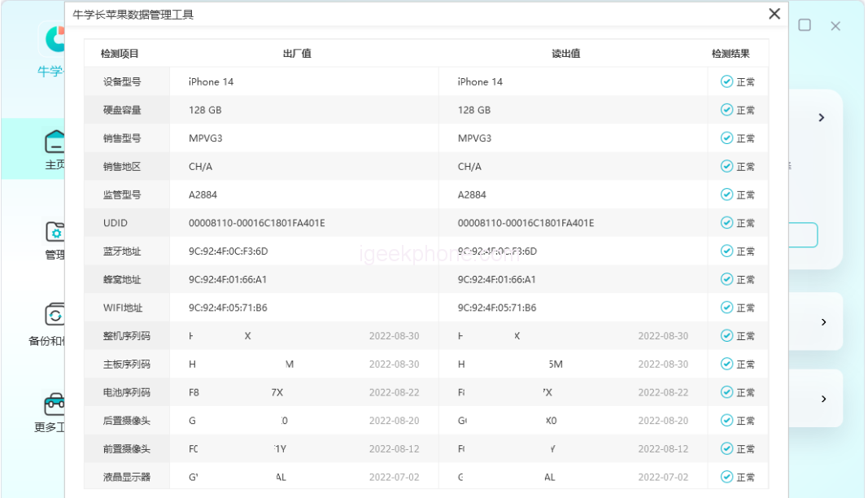Expand the top right panel chevron
Screen dimensions: 868x498
click(822, 118)
